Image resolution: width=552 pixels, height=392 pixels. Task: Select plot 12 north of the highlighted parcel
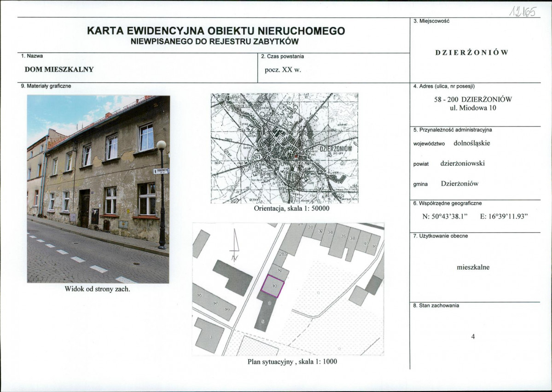[x=279, y=270]
